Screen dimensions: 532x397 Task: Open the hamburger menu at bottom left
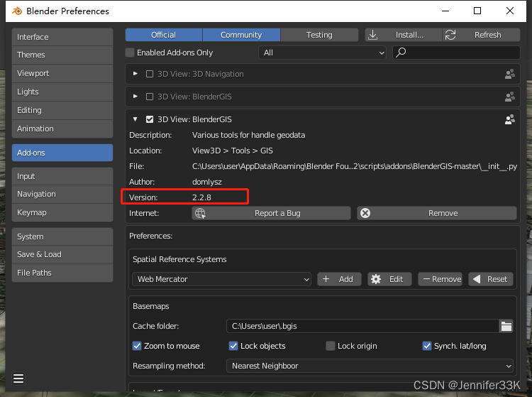point(18,379)
